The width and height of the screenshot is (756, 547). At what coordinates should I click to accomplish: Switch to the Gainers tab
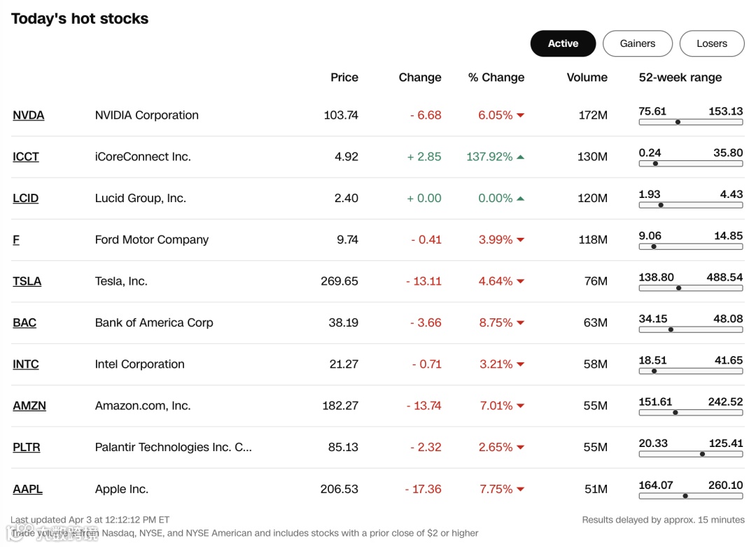(x=637, y=43)
